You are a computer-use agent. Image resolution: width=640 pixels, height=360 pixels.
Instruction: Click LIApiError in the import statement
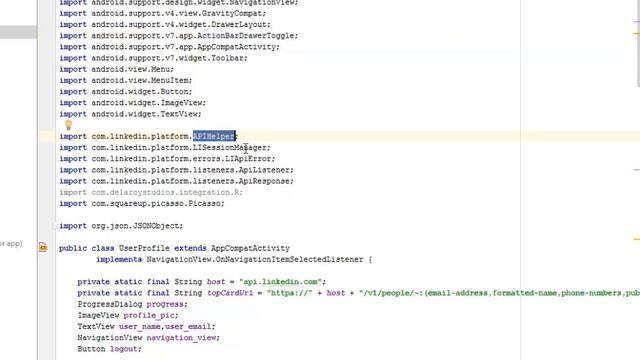click(248, 159)
